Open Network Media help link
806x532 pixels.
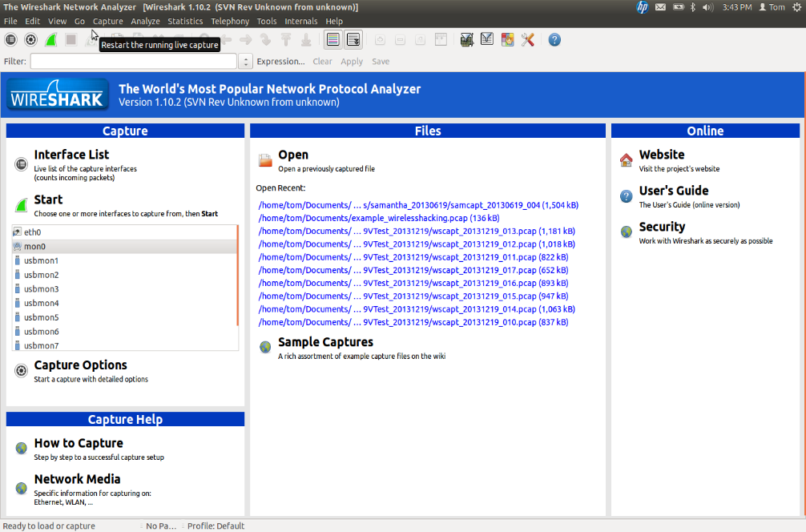click(77, 479)
